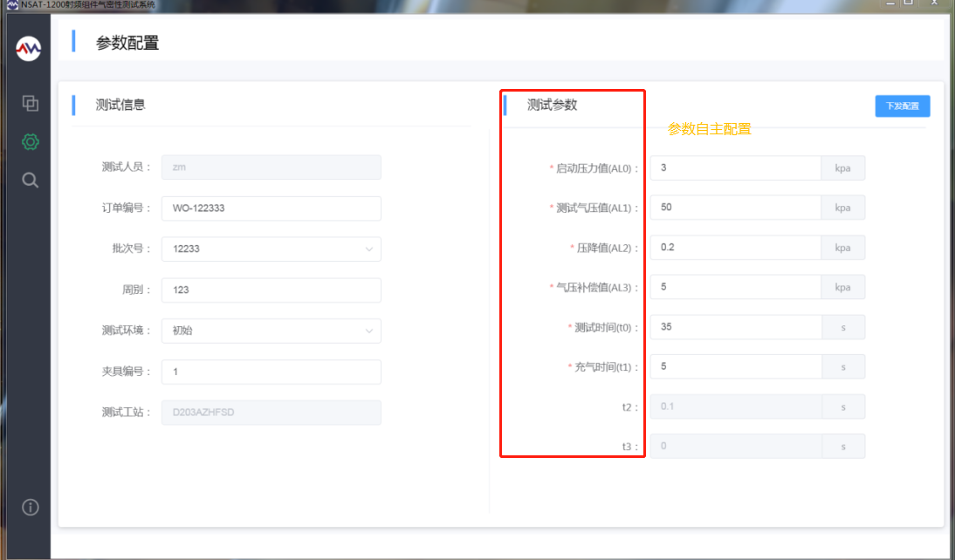This screenshot has height=560, width=955.
Task: Click the 充气时间(t1) input field
Action: click(735, 367)
